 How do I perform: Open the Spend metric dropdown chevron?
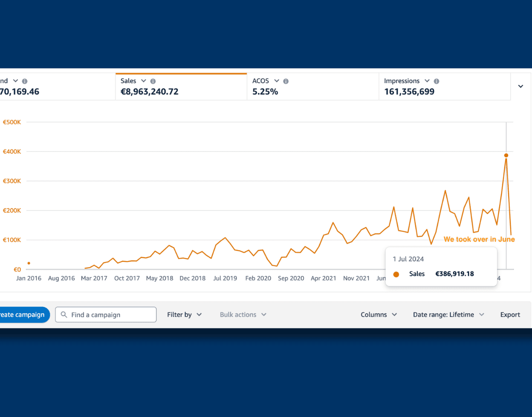click(x=15, y=81)
